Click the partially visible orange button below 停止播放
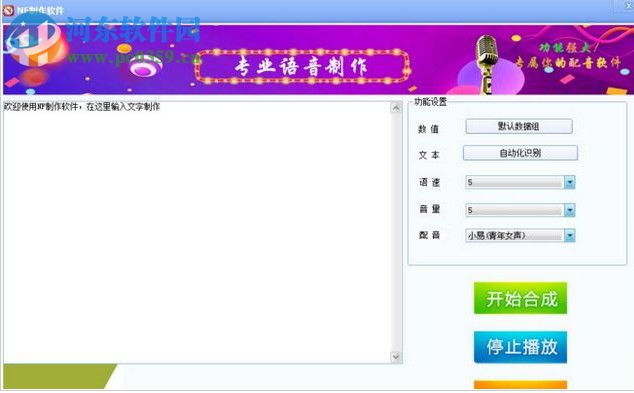The width and height of the screenshot is (634, 393). pyautogui.click(x=520, y=385)
